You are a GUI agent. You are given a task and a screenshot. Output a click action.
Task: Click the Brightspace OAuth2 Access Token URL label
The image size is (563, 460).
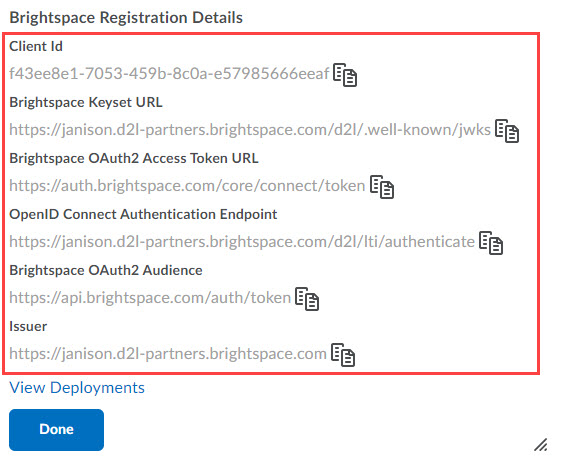(x=134, y=158)
